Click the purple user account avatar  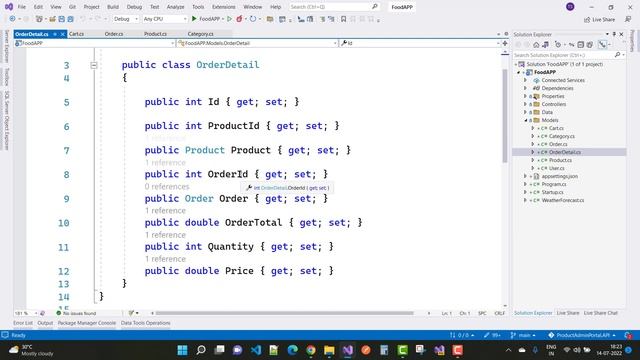pyautogui.click(x=570, y=7)
